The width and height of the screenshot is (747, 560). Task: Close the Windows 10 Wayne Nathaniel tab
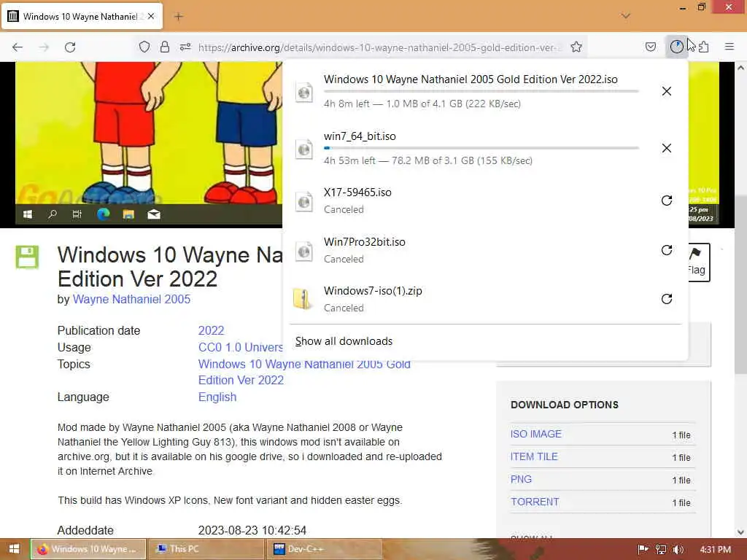(x=151, y=16)
